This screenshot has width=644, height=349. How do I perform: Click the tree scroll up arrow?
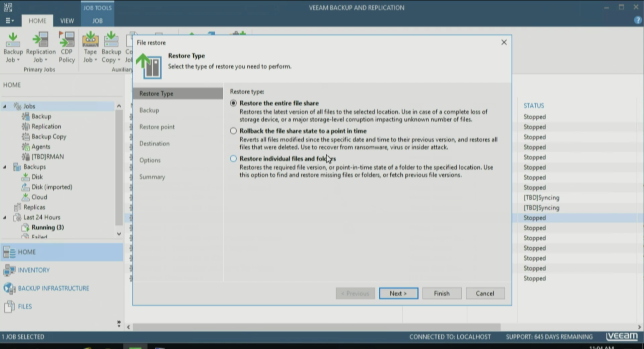point(119,106)
